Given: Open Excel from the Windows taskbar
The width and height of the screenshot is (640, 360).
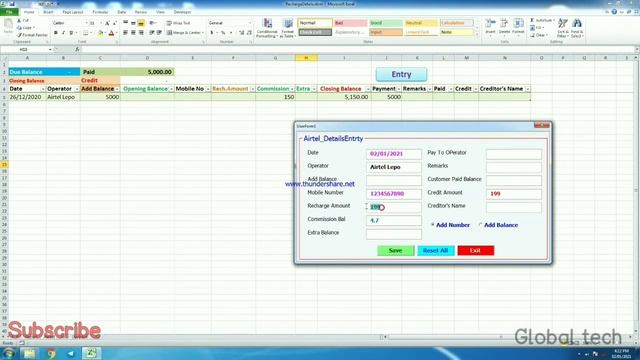Looking at the screenshot, I should click(x=91, y=353).
